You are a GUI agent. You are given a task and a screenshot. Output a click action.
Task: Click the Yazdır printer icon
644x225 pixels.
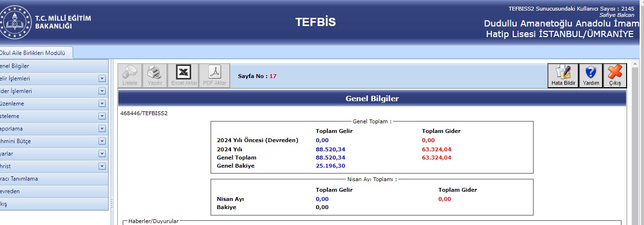pos(155,76)
